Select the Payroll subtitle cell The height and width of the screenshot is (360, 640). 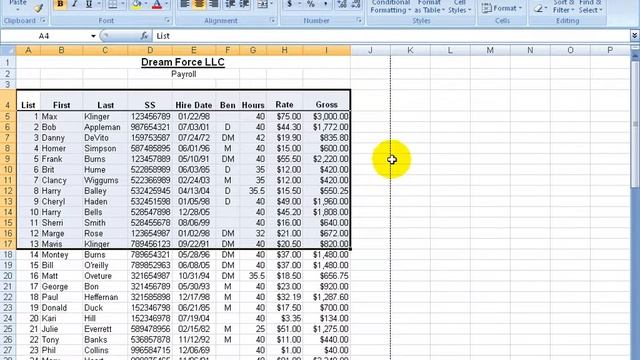183,74
